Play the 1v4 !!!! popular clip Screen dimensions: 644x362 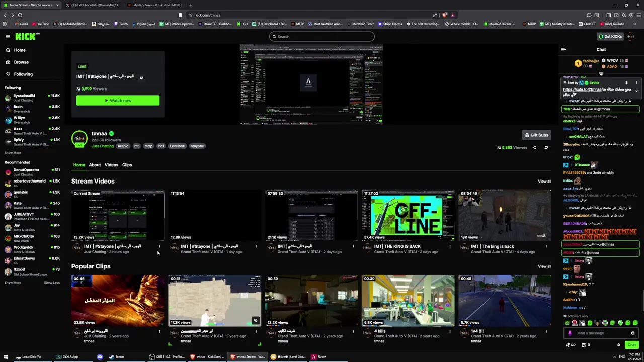coord(505,300)
